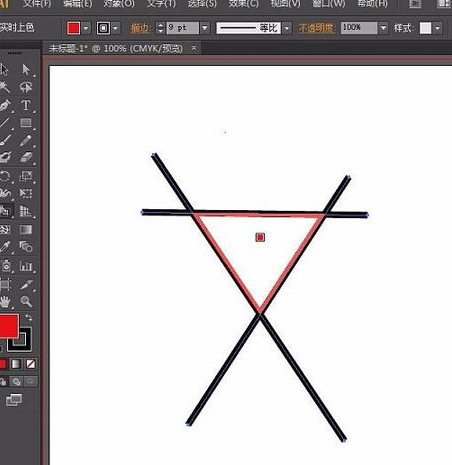Expand the 样式 style dropdown arrow

437,28
